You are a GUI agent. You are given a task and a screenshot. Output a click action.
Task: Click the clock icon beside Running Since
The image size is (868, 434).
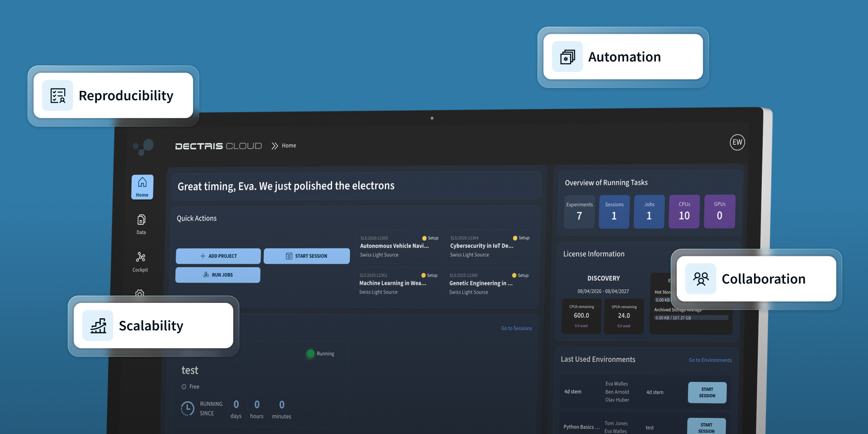pos(187,408)
